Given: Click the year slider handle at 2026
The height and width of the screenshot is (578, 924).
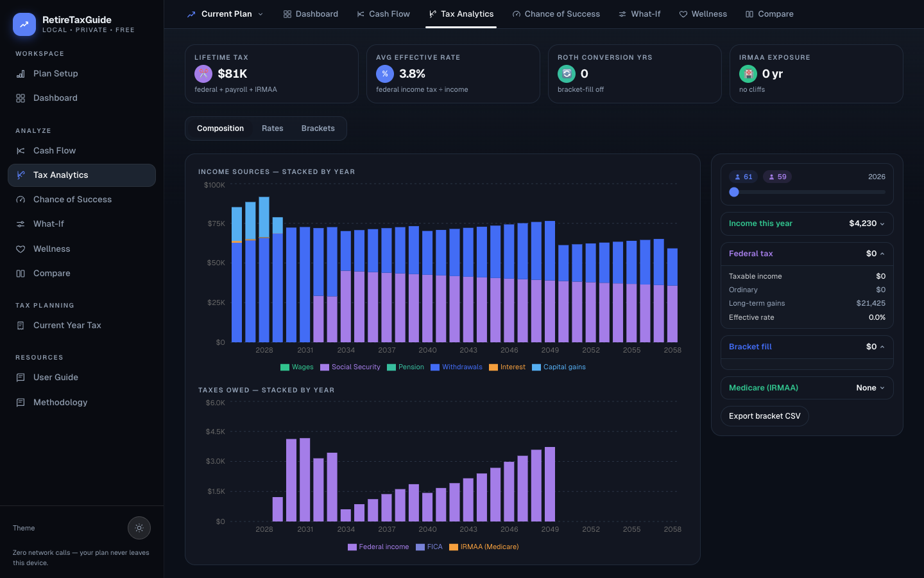Looking at the screenshot, I should (x=734, y=192).
